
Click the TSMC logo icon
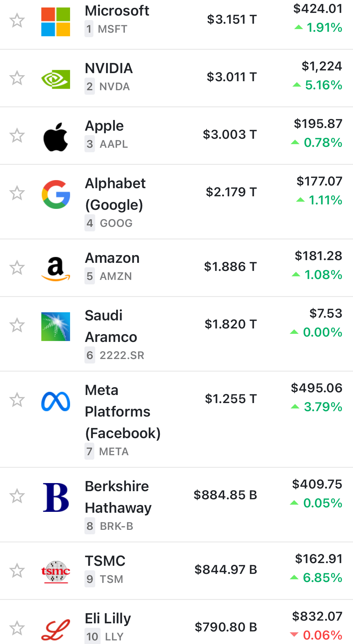pyautogui.click(x=56, y=572)
